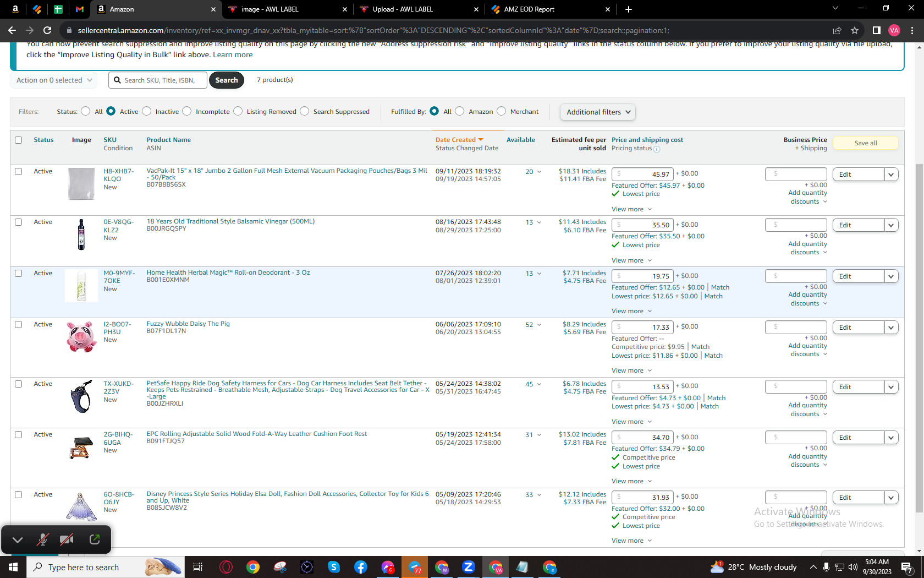The height and width of the screenshot is (578, 924).
Task: Click the Save all button
Action: [x=866, y=143]
